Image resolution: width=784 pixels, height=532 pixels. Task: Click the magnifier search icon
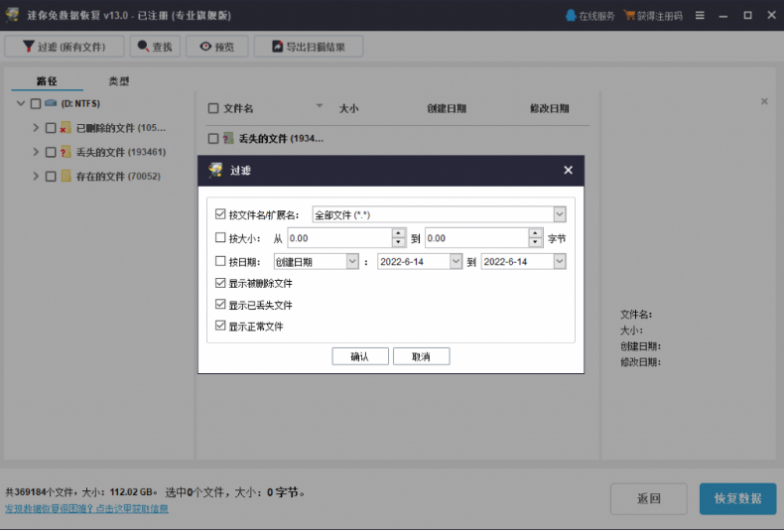143,46
